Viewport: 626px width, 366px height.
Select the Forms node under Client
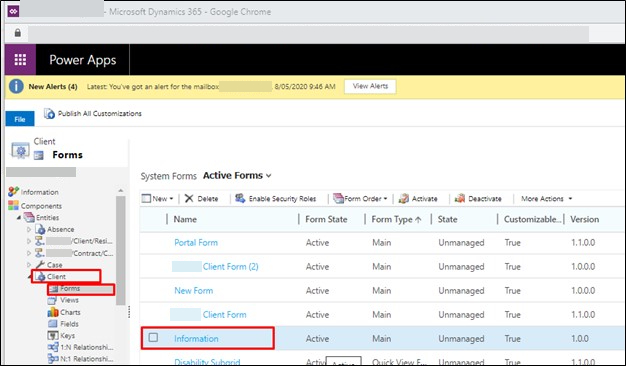tap(70, 288)
